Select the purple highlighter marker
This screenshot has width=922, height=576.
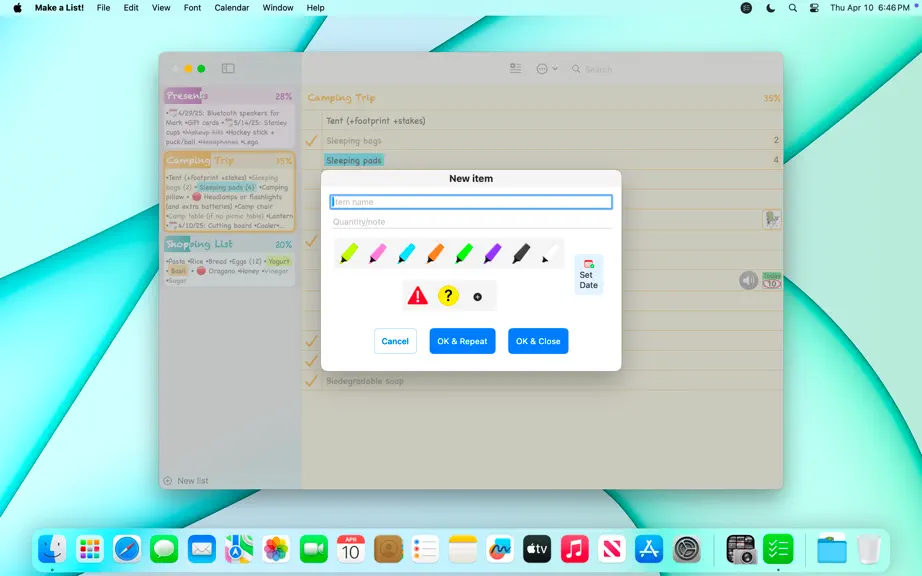click(493, 253)
